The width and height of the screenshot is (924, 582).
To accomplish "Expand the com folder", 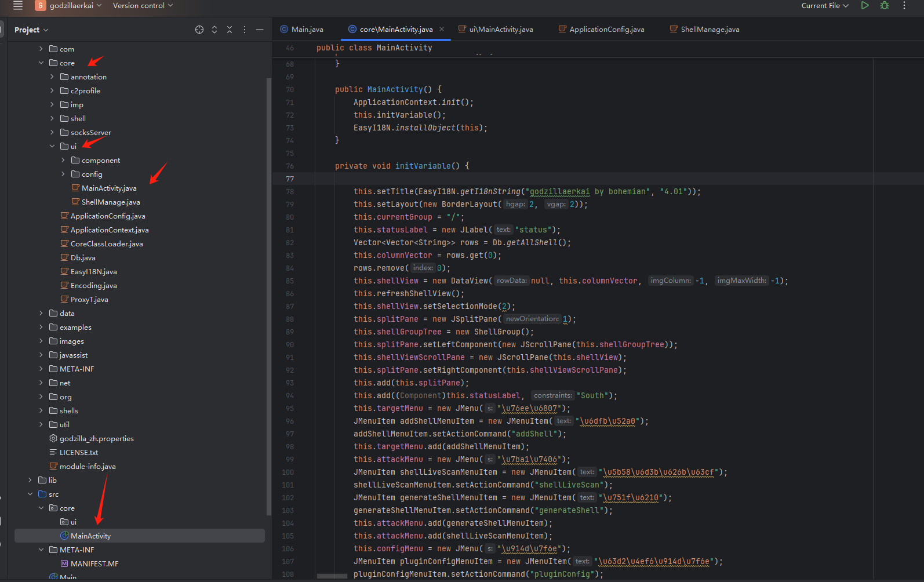I will point(41,49).
